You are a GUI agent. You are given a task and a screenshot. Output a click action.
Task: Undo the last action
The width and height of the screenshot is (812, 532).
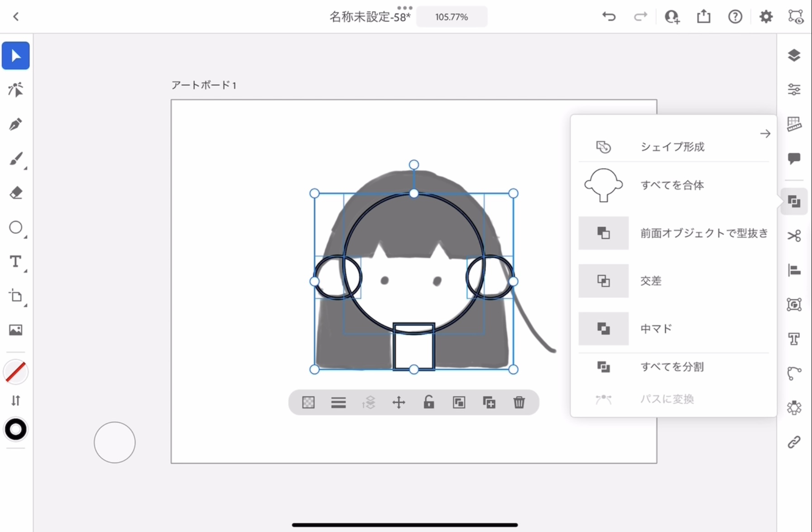click(x=609, y=17)
